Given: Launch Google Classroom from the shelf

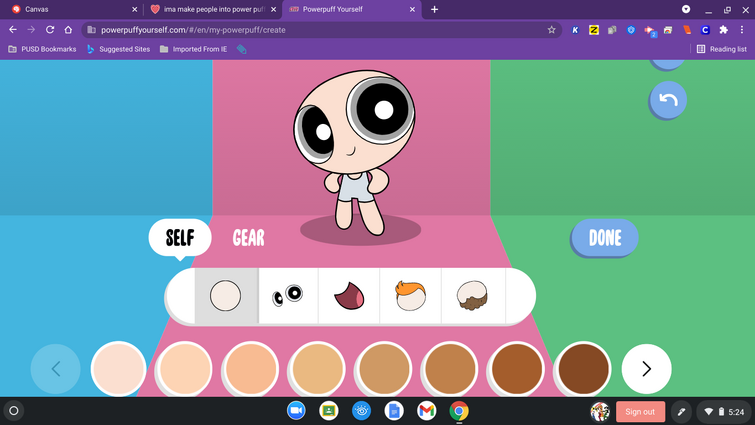Looking at the screenshot, I should [329, 411].
